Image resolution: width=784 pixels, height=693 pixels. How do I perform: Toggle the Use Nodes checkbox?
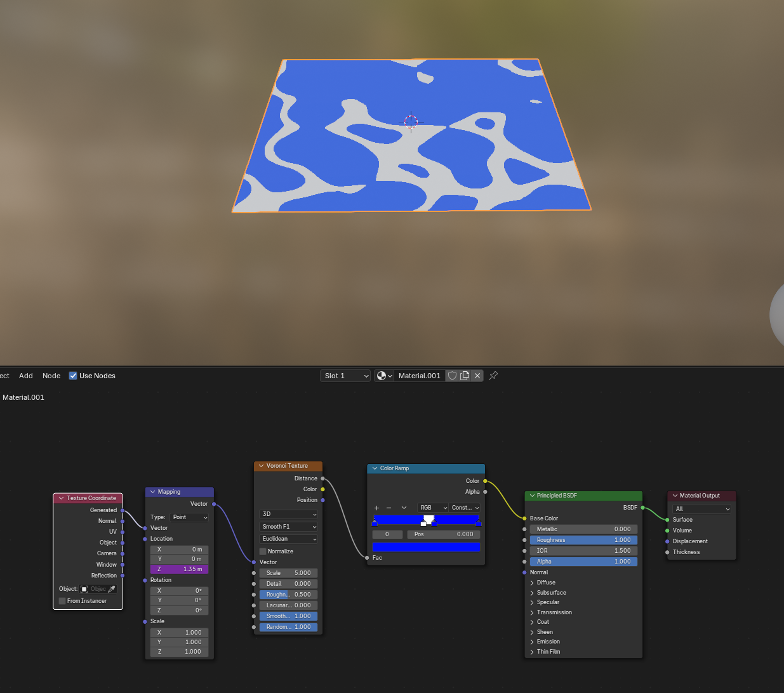pyautogui.click(x=73, y=376)
